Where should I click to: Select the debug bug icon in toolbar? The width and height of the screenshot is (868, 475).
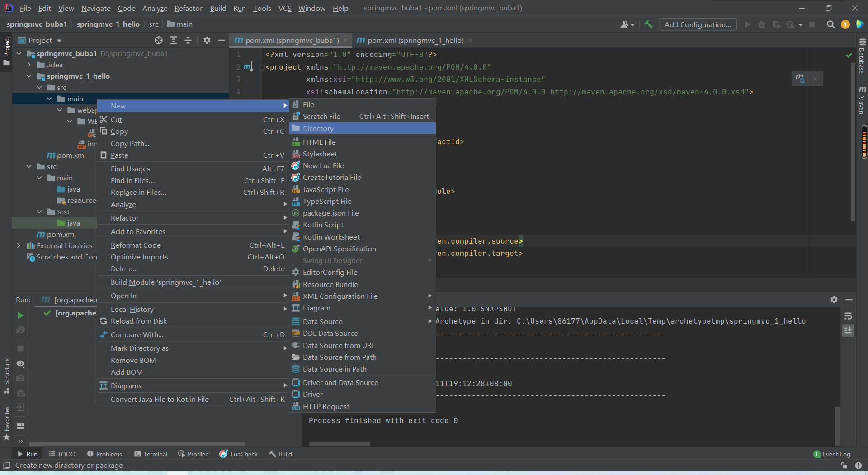point(762,24)
